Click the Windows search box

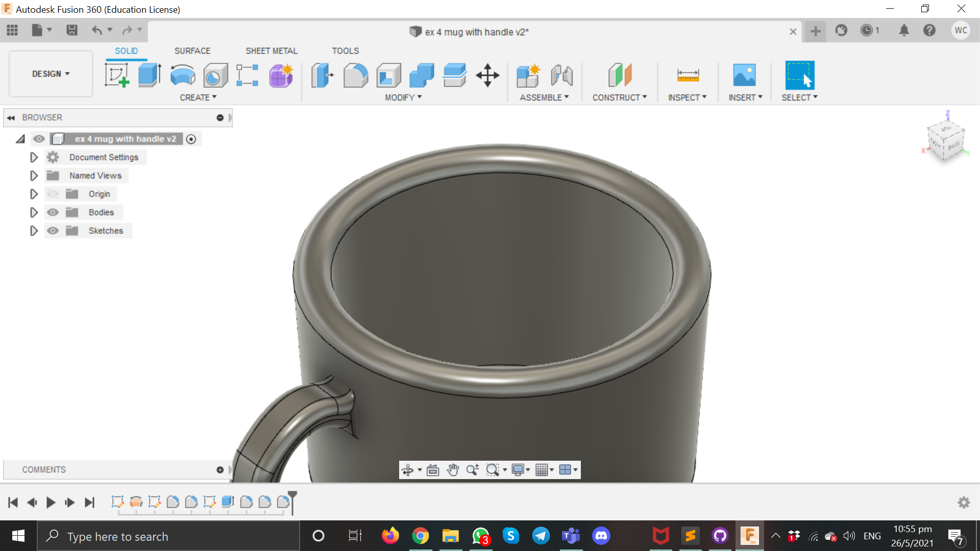pos(168,536)
